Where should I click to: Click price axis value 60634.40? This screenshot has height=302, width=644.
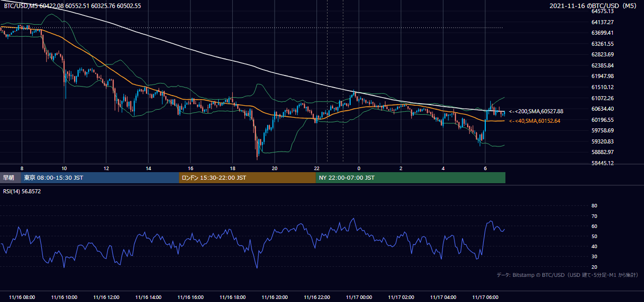click(602, 109)
